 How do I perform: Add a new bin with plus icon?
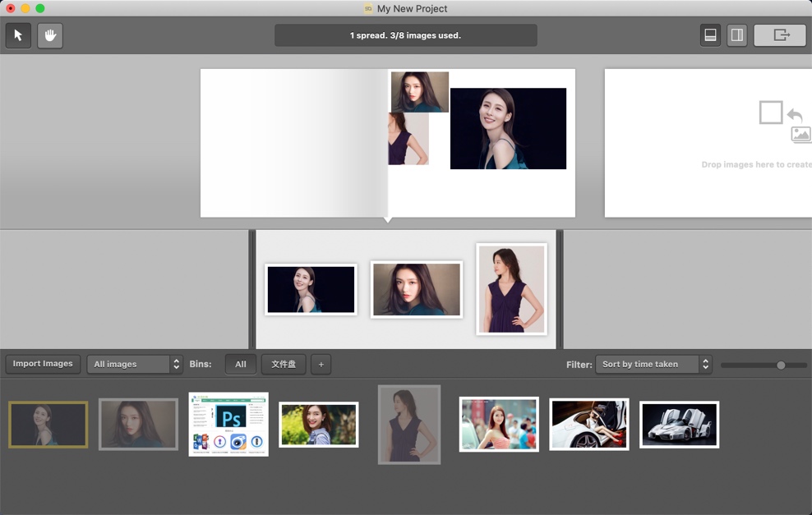321,364
